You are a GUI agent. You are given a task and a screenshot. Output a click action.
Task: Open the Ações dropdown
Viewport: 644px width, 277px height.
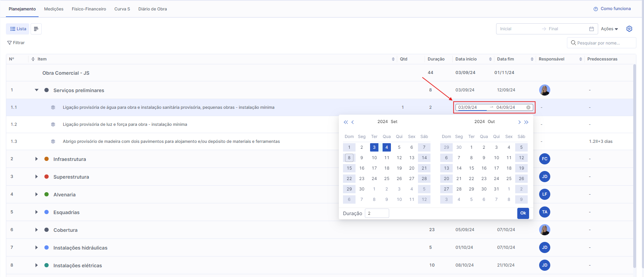click(609, 29)
